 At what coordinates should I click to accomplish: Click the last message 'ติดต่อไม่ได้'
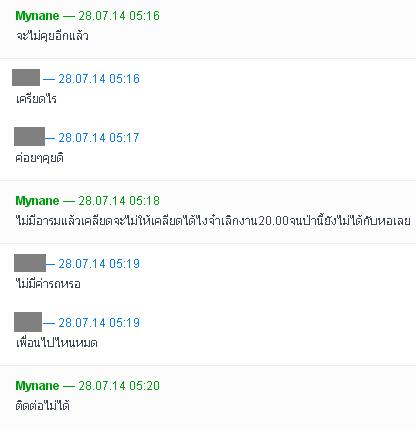(x=42, y=406)
